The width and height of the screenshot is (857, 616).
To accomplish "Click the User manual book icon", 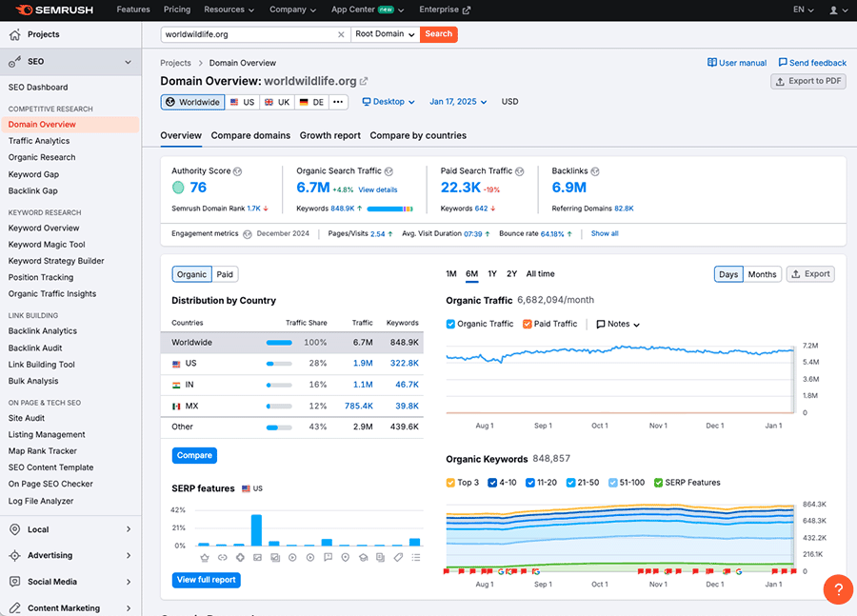I will click(711, 62).
